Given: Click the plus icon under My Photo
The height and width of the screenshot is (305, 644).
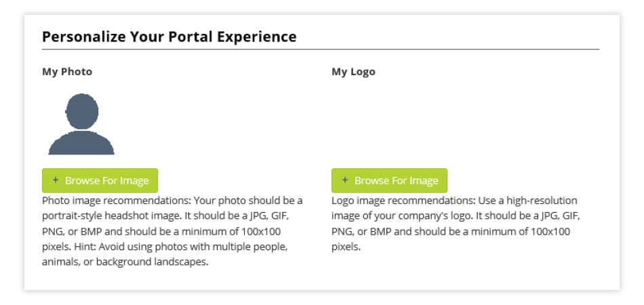Looking at the screenshot, I should click(56, 180).
